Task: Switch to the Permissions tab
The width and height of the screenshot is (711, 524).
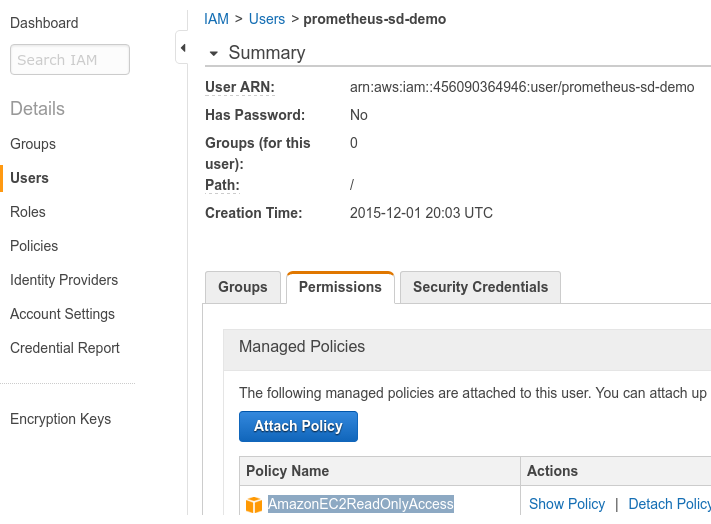Action: [340, 287]
